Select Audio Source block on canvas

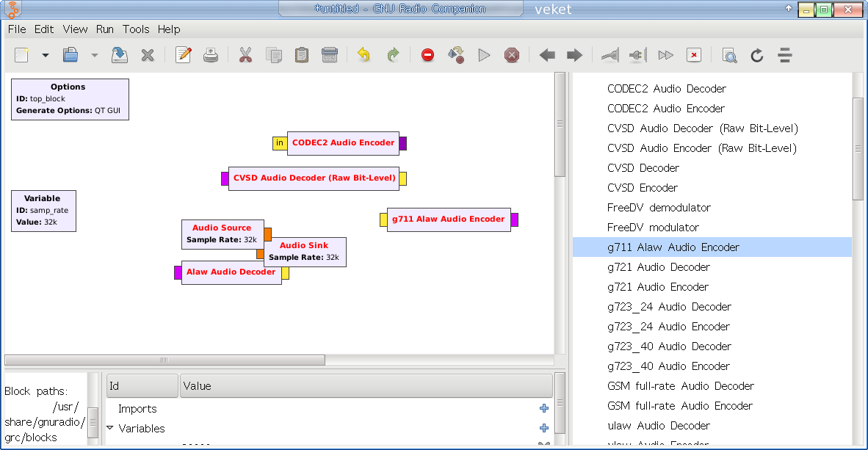click(x=223, y=234)
